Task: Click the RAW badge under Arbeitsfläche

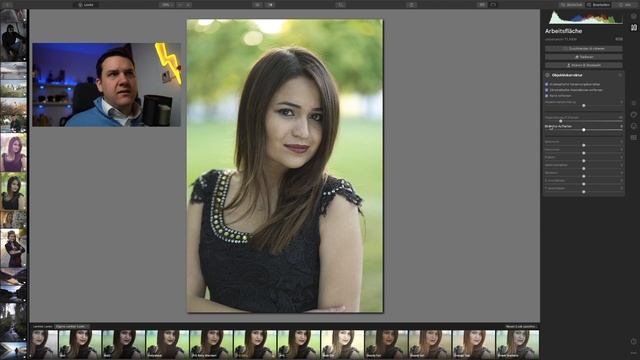Action: 619,39
